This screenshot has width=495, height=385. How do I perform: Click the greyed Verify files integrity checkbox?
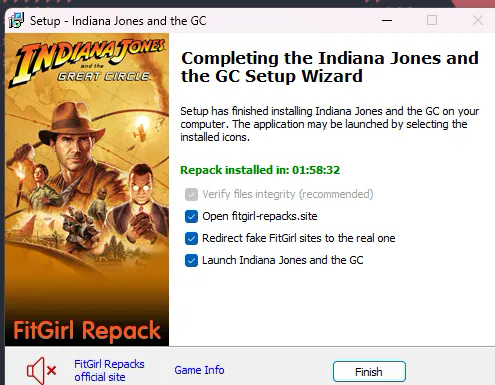191,194
